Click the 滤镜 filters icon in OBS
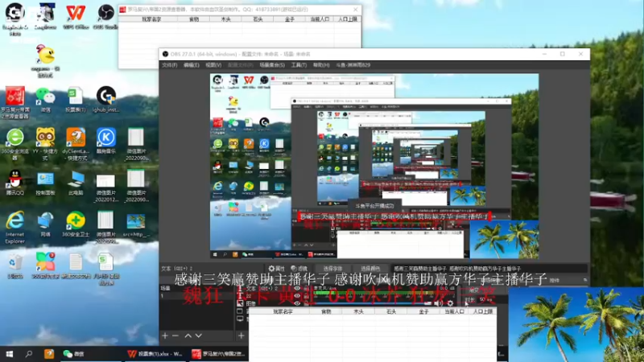Screen dimensions: 644x362 click(x=299, y=269)
